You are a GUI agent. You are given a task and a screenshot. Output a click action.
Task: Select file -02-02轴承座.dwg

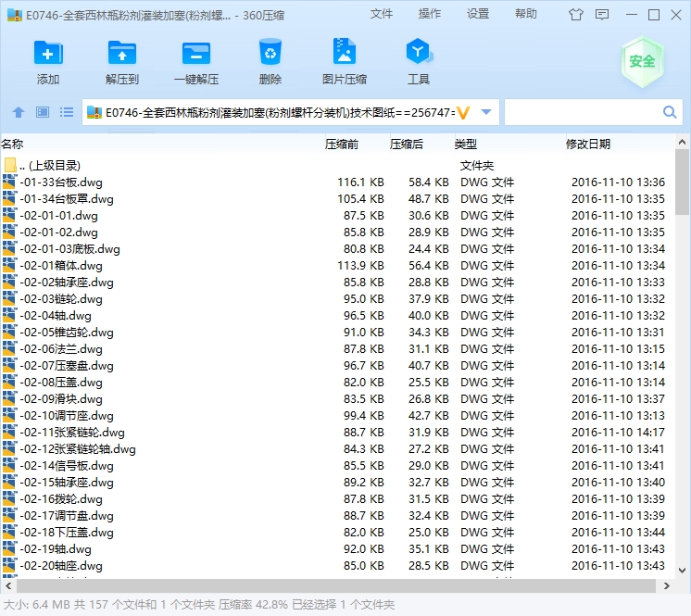(67, 282)
